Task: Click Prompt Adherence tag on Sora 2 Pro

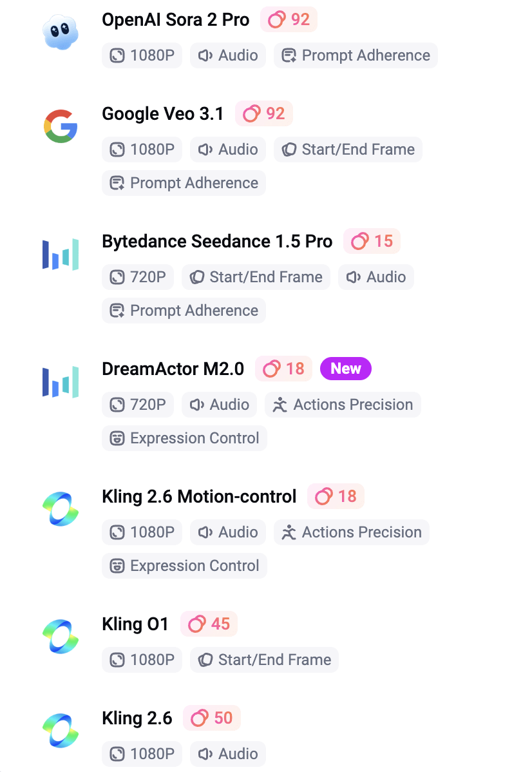Action: pyautogui.click(x=356, y=55)
